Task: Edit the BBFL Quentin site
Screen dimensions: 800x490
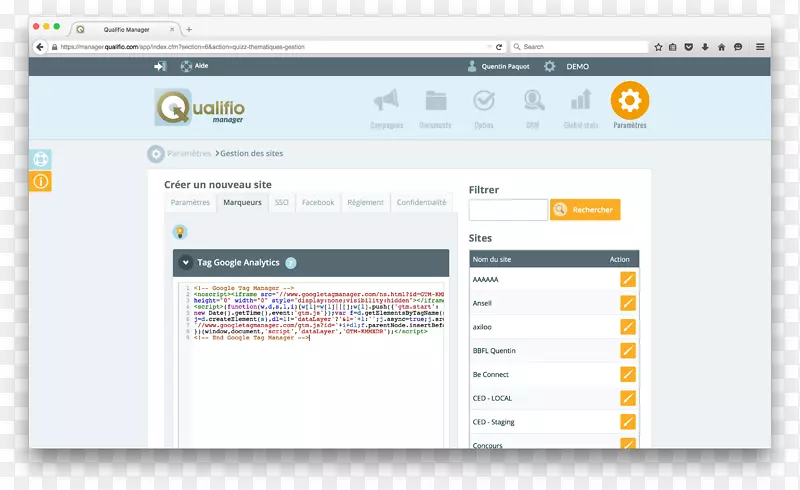Action: [628, 351]
